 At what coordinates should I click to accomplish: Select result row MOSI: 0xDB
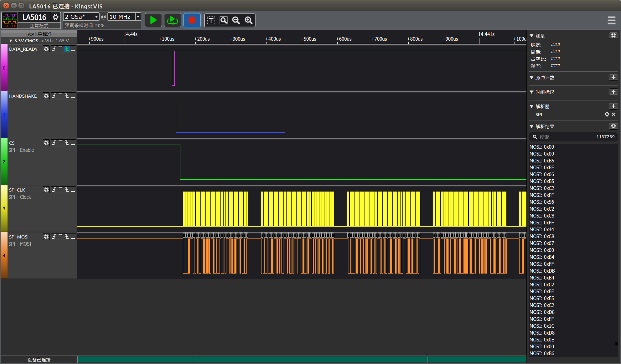542,271
